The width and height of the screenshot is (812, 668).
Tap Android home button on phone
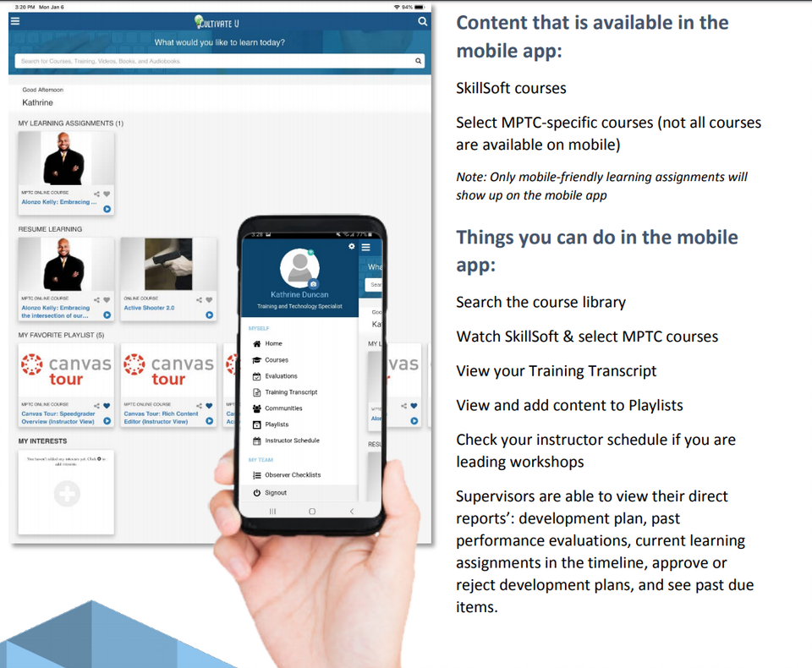tap(312, 511)
